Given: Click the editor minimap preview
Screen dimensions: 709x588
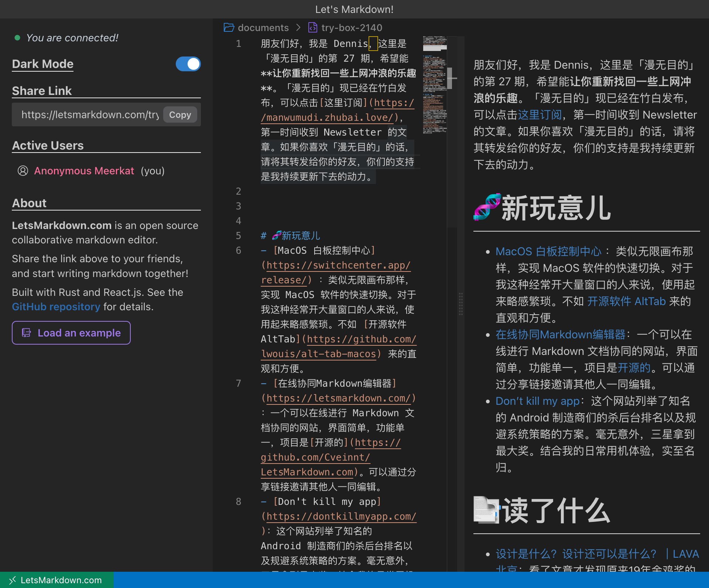Looking at the screenshot, I should 435,85.
